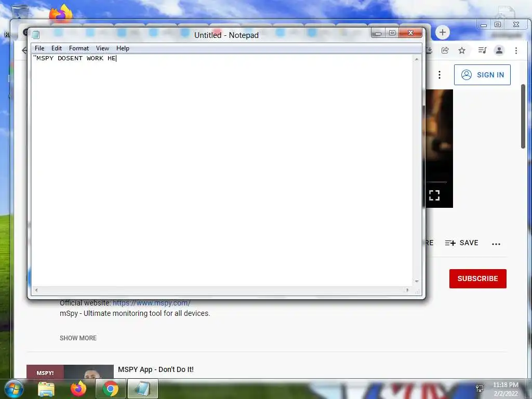Click the network icon in the system tray

click(480, 388)
